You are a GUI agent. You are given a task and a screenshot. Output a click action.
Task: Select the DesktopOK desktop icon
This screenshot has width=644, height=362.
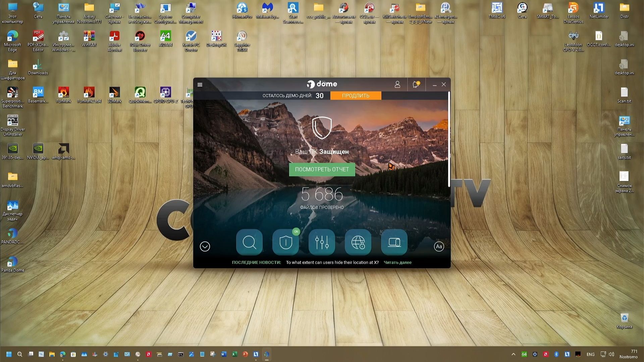click(x=216, y=39)
